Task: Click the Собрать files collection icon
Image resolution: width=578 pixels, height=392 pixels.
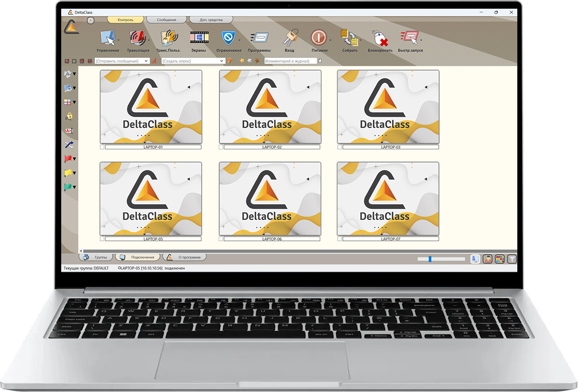Action: pyautogui.click(x=349, y=38)
